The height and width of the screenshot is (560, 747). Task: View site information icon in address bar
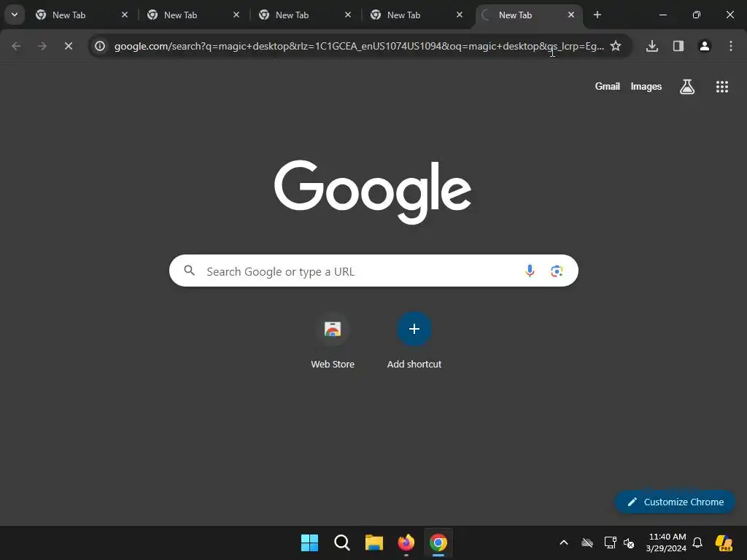point(99,46)
